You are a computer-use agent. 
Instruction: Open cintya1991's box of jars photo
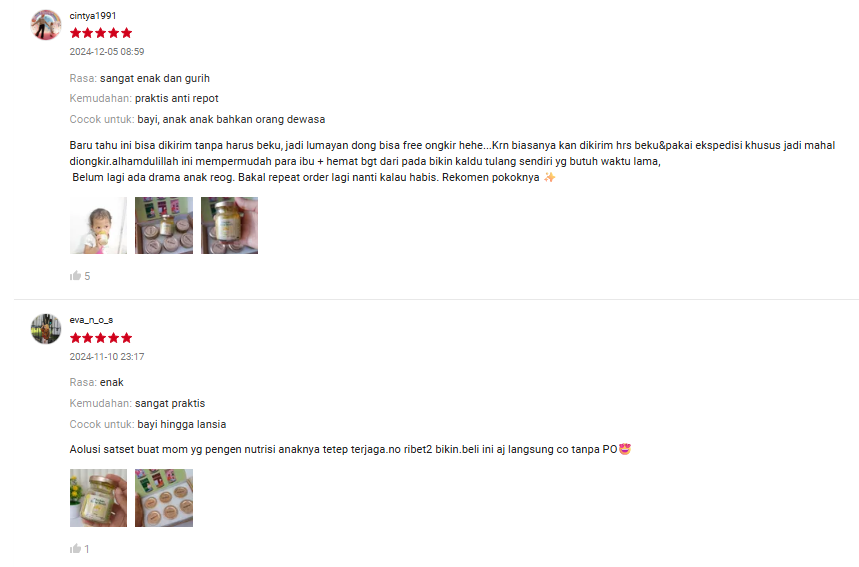point(164,225)
